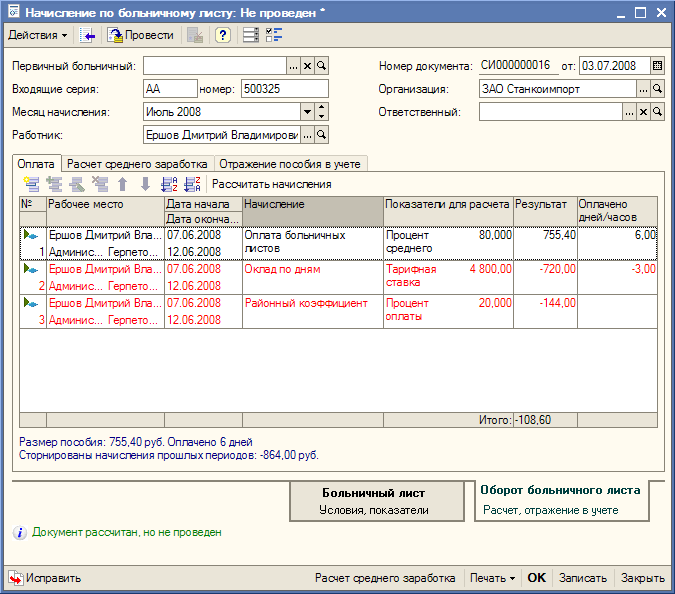Click the add row icon in the table toolbar
The image size is (675, 594).
point(31,184)
